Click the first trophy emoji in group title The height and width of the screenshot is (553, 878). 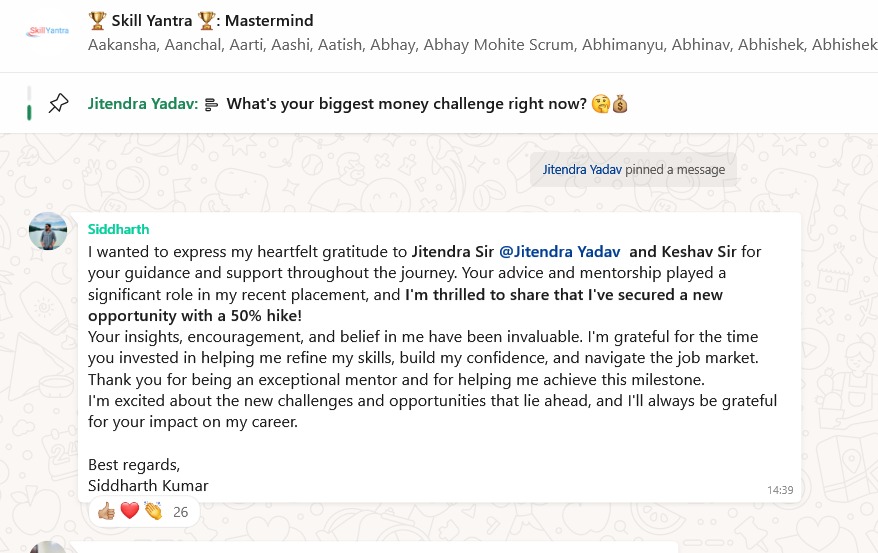(x=97, y=20)
